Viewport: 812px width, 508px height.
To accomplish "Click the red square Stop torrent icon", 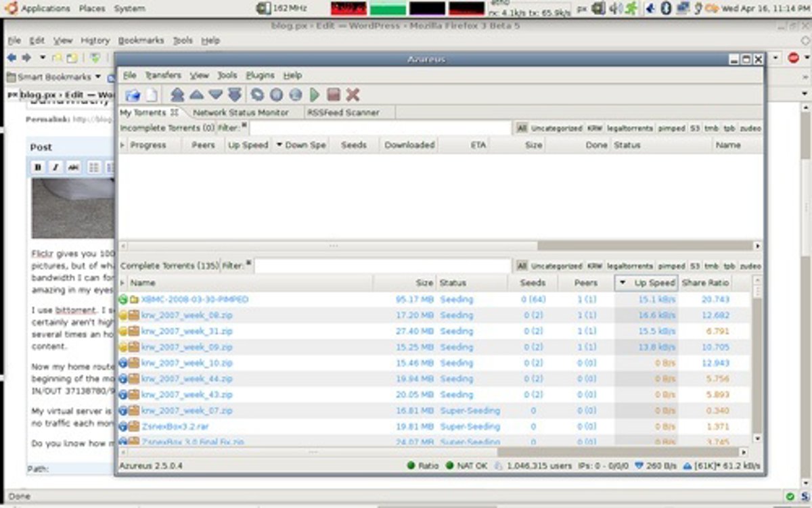I will 334,95.
